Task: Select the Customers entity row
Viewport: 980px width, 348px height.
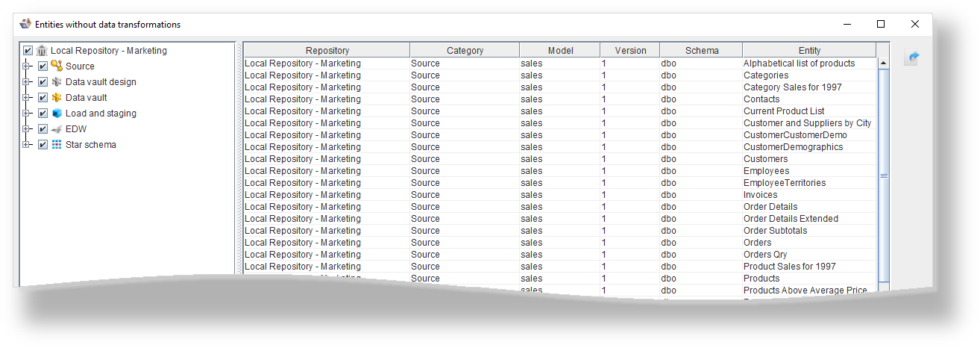Action: [765, 159]
